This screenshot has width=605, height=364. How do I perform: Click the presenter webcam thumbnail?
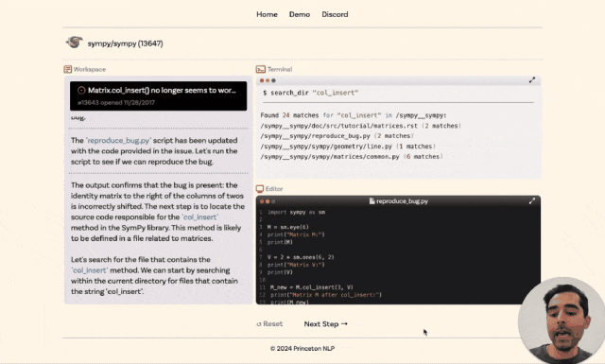click(x=562, y=321)
